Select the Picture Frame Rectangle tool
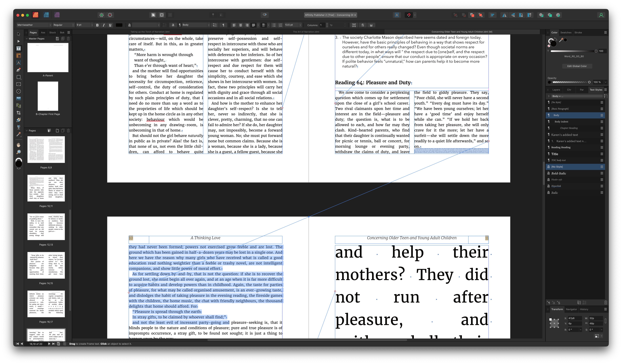 coord(18,84)
